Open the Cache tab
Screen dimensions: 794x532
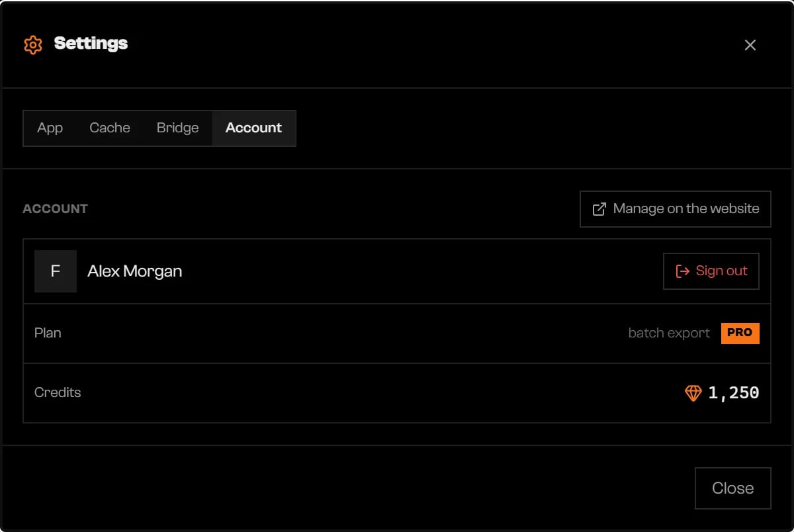[x=110, y=128]
